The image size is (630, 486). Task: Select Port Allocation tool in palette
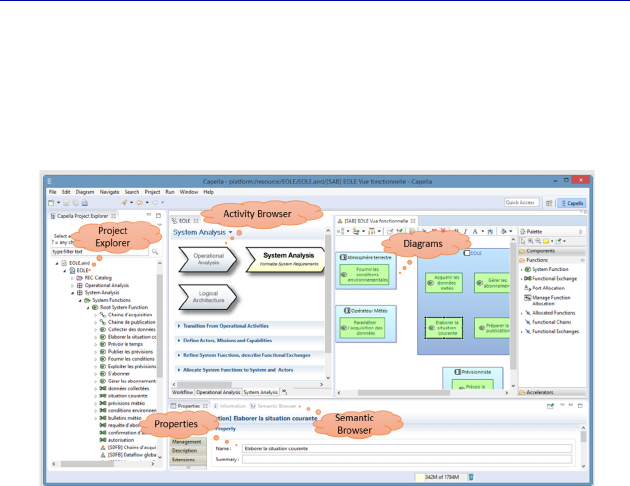(x=545, y=288)
